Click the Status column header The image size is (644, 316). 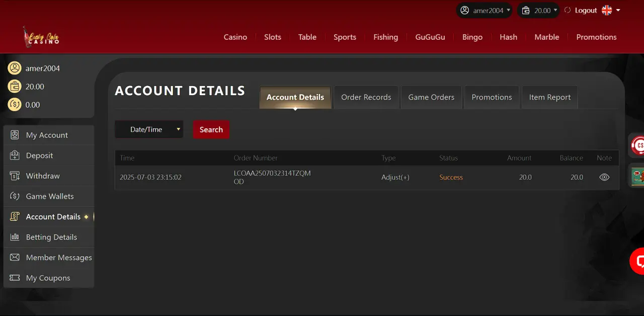(x=448, y=158)
